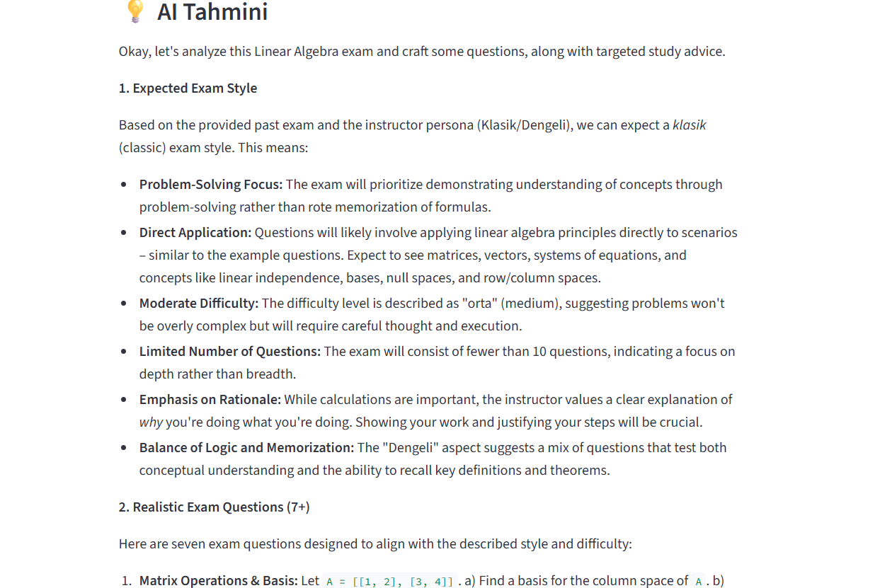Click the "Emphasis on Rationale:" bold label
Image resolution: width=892 pixels, height=588 pixels.
click(x=210, y=400)
